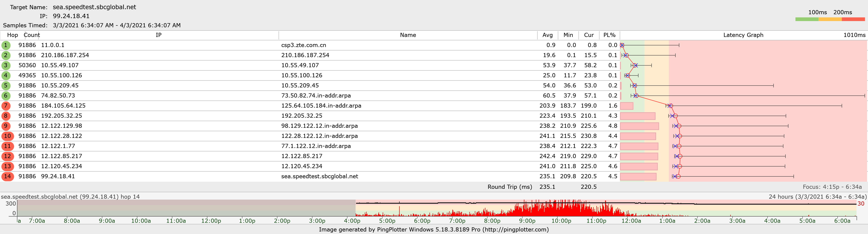Click the green hop 6 circle icon
The image size is (868, 234).
(x=6, y=96)
